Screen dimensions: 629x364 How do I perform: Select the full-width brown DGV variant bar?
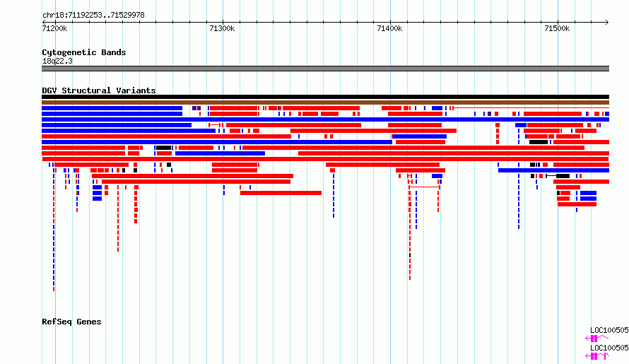click(x=325, y=102)
